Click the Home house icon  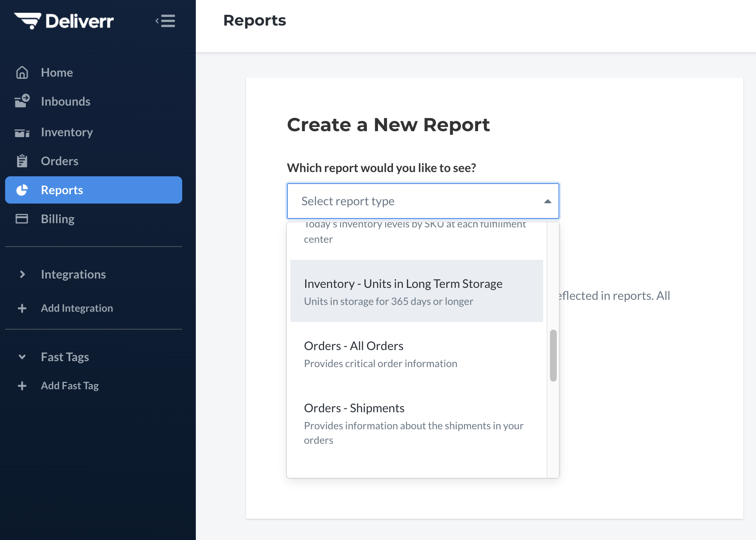[22, 72]
